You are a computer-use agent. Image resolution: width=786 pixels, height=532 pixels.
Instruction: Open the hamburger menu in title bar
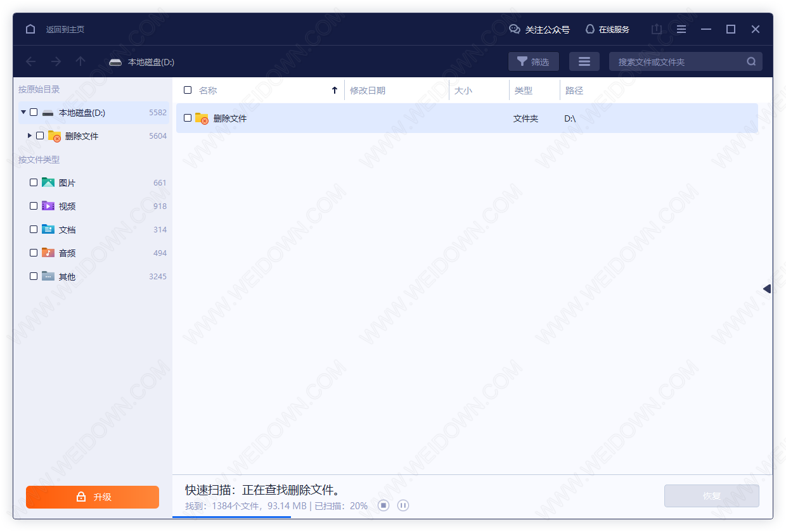[x=681, y=29]
